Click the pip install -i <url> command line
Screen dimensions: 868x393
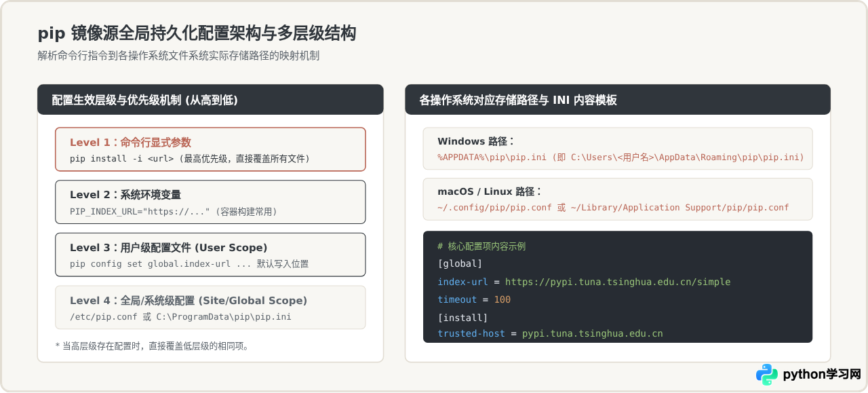click(189, 159)
